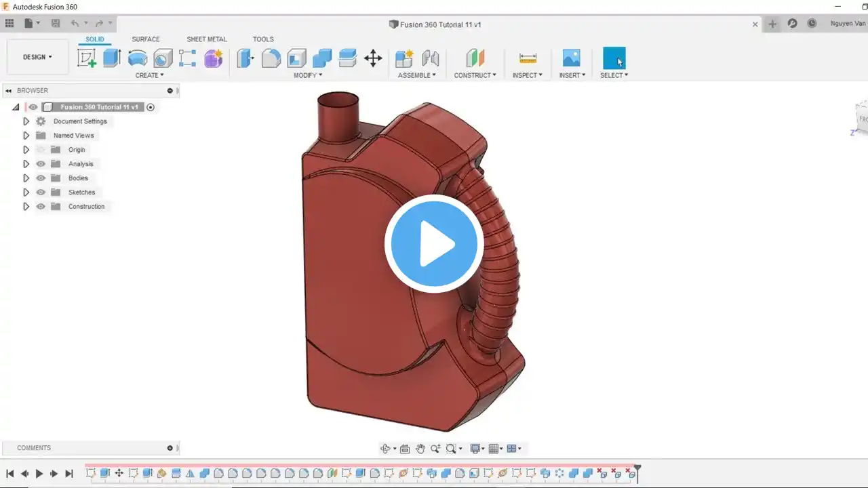The image size is (868, 488).
Task: Select the Create Sketch tool
Action: pos(87,58)
